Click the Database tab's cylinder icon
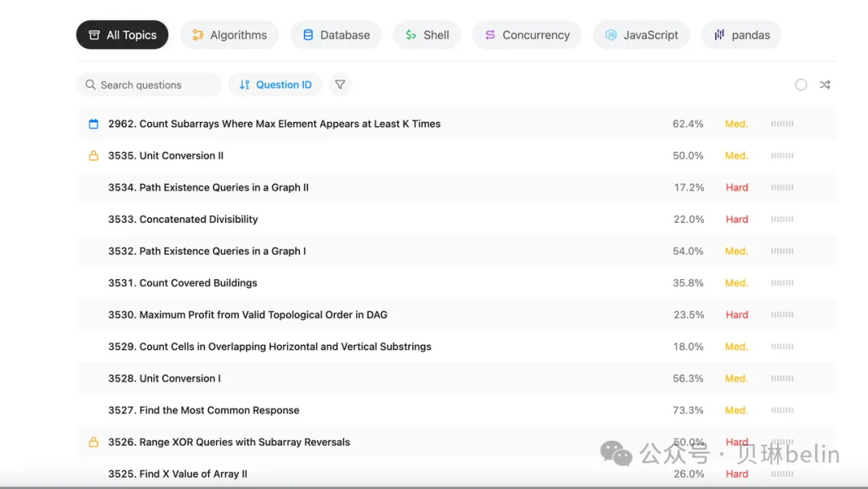 tap(308, 35)
